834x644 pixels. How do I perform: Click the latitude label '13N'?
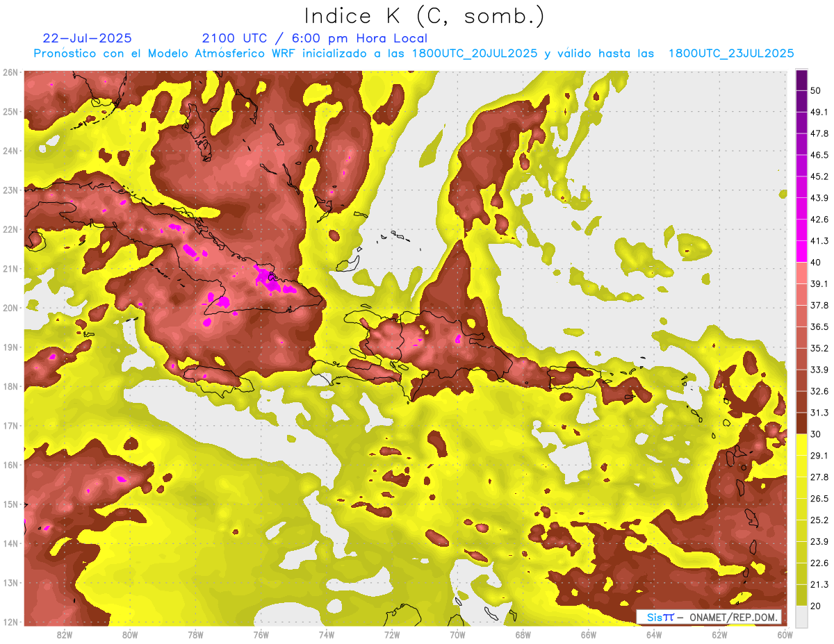tap(10, 583)
